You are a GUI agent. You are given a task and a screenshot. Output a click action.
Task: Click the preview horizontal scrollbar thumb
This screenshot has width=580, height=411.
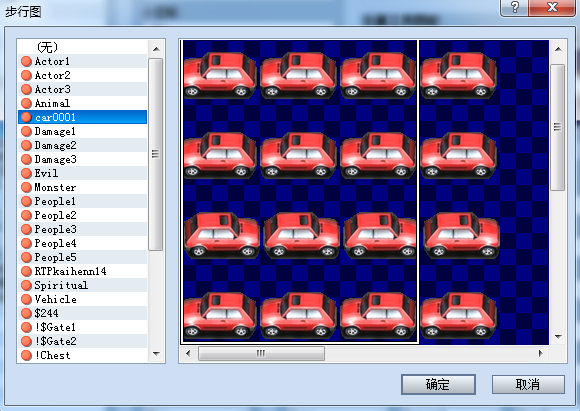(x=261, y=353)
